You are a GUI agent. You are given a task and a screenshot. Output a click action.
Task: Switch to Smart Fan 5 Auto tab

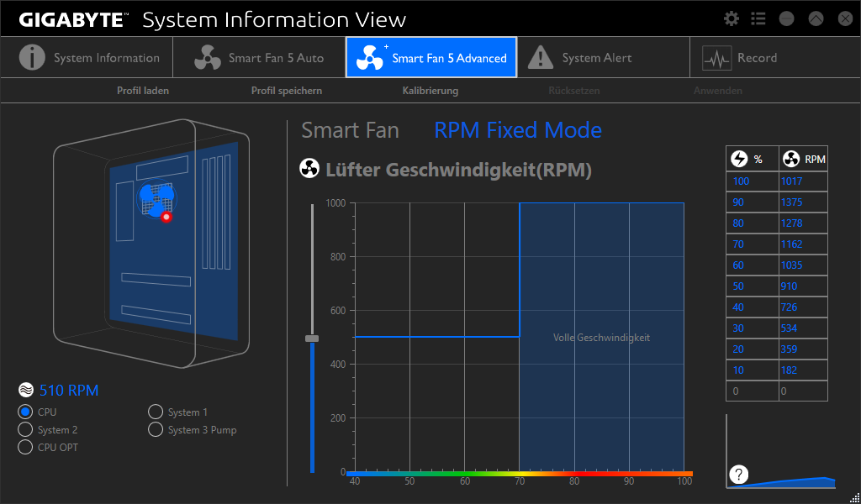tap(259, 58)
